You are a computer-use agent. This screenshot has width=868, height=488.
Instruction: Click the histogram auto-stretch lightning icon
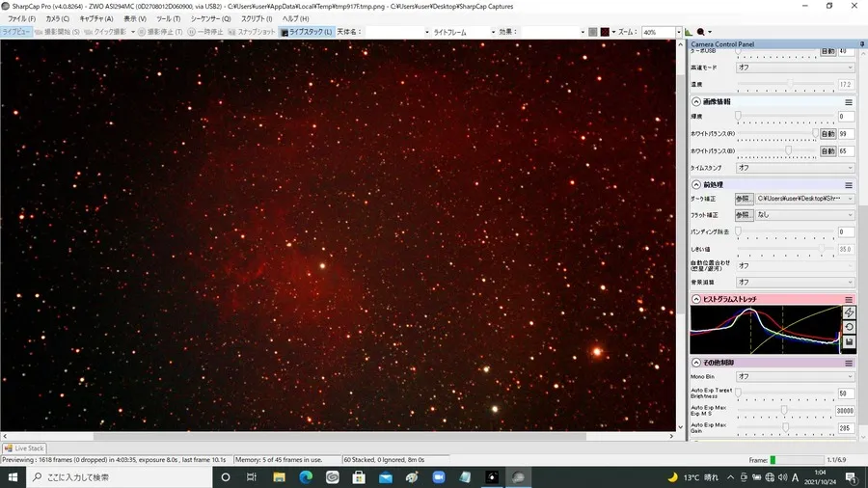(x=849, y=312)
